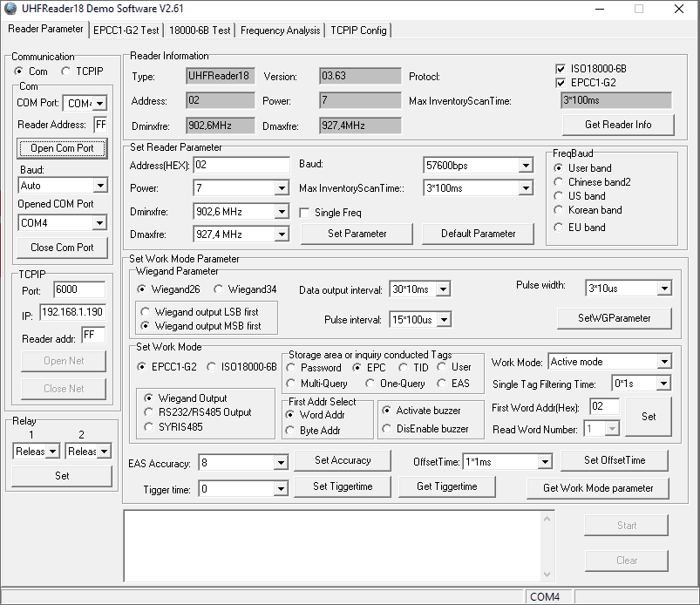Select the TCPIP communication radio button

click(66, 71)
